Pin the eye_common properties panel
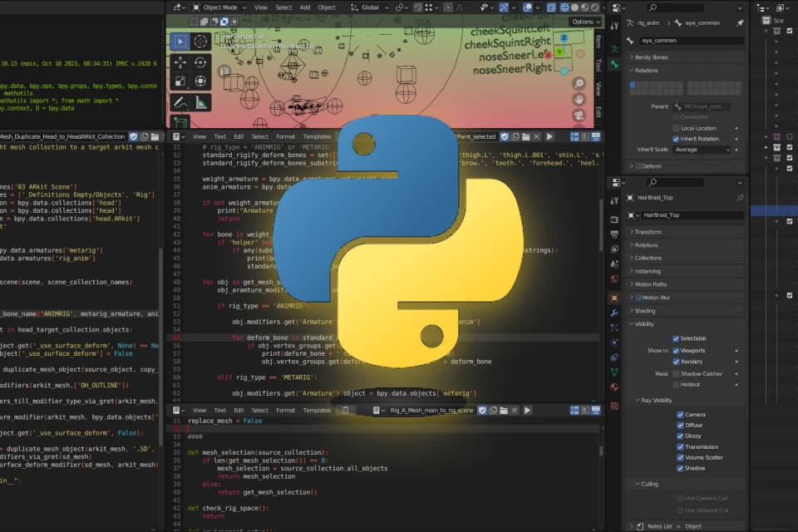 point(740,23)
